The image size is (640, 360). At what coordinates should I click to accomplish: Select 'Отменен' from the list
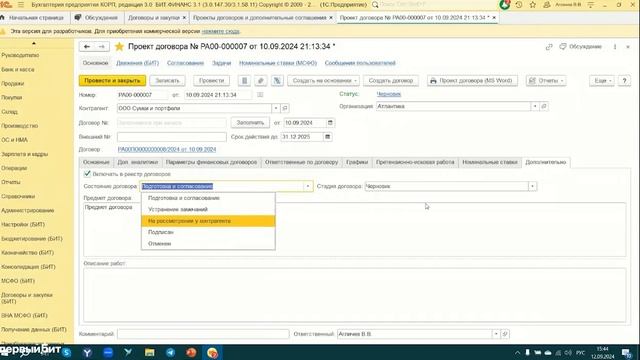click(208, 244)
